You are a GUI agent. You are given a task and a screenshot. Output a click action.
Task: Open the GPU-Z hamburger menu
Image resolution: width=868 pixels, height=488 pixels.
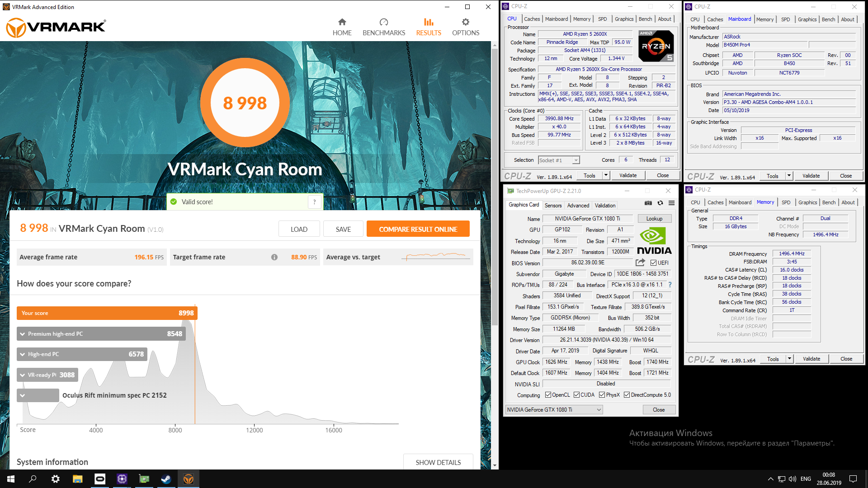(x=672, y=203)
